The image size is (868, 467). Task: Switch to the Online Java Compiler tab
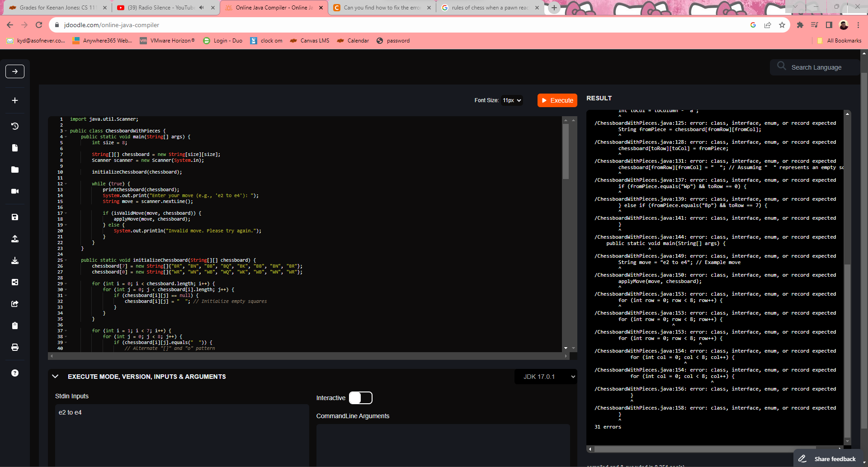271,8
